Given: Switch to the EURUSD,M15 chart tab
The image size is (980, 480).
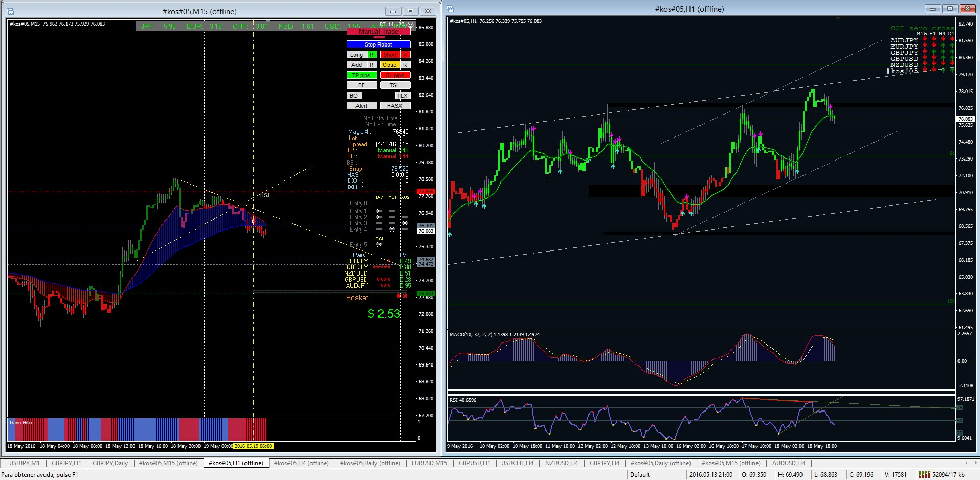Looking at the screenshot, I should click(x=429, y=463).
